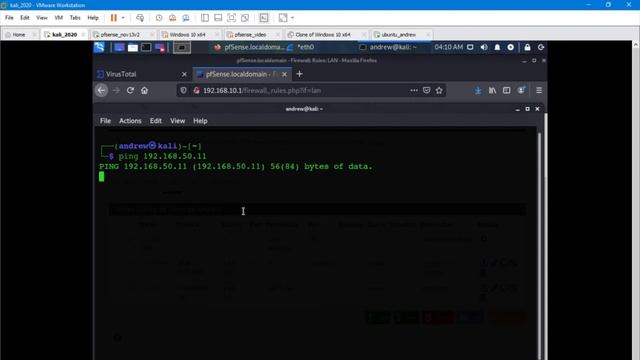The width and height of the screenshot is (640, 360).
Task: Open the Firefox downloads arrow icon
Action: coord(478,90)
